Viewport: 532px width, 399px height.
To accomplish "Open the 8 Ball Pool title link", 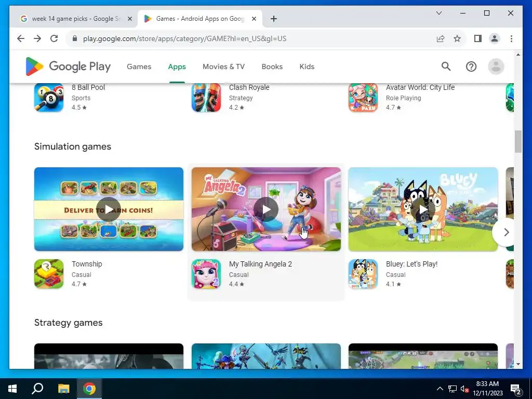I will 88,87.
